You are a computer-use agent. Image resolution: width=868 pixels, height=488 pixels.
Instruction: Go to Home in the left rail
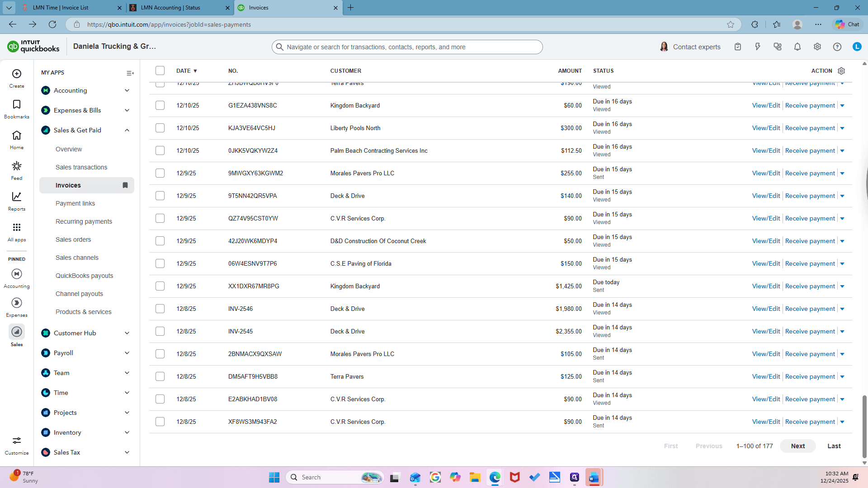pos(17,135)
